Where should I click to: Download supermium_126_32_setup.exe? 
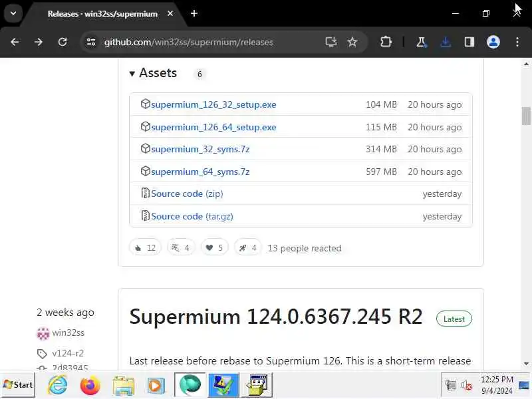[213, 104]
